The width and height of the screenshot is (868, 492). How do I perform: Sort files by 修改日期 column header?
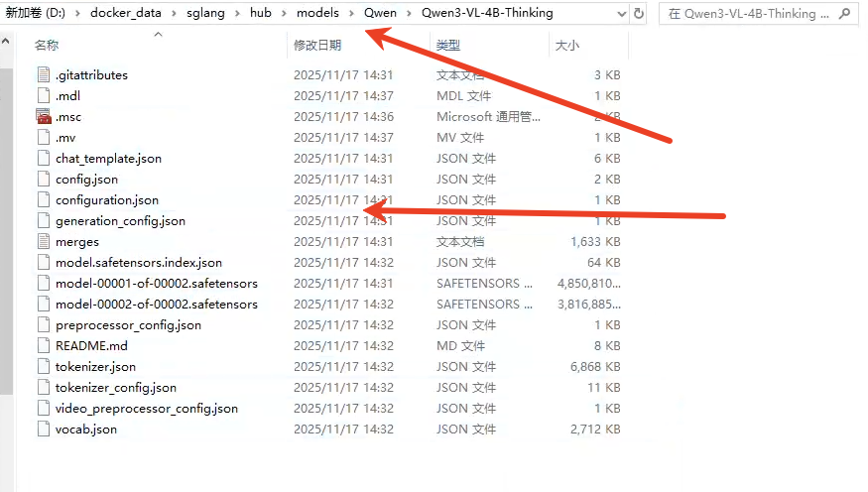pos(317,46)
